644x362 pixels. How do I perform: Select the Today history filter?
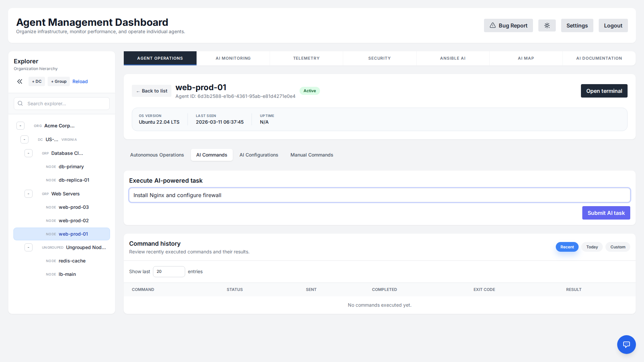point(592,247)
